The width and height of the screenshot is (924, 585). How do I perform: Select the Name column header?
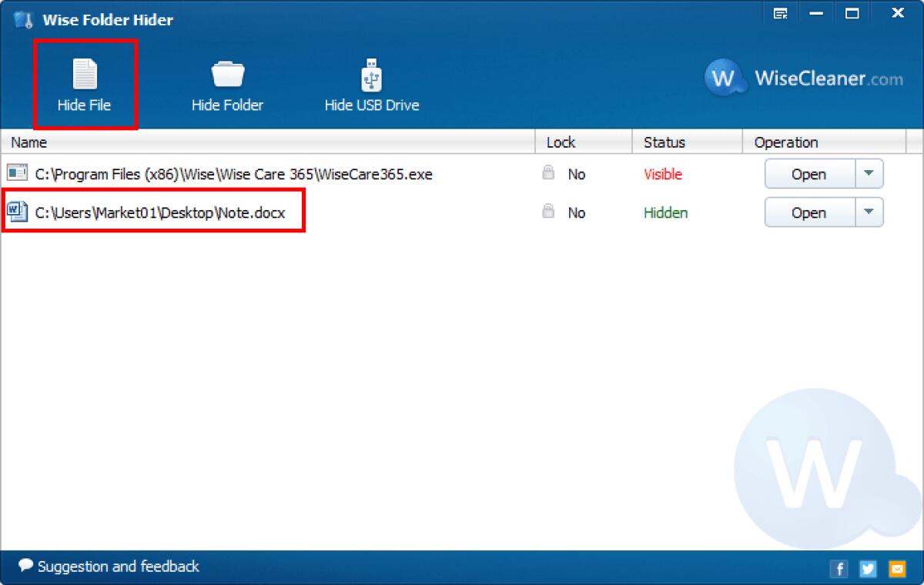pos(29,142)
